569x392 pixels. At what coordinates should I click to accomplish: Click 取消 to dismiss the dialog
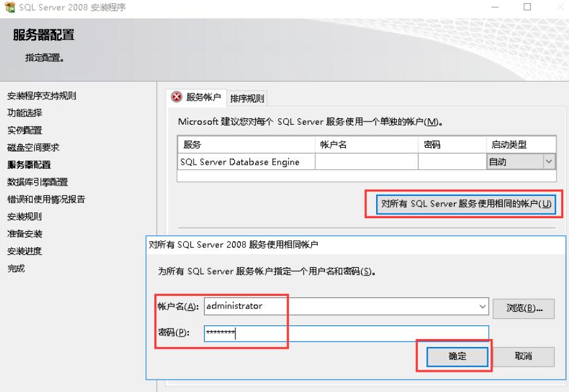point(524,357)
